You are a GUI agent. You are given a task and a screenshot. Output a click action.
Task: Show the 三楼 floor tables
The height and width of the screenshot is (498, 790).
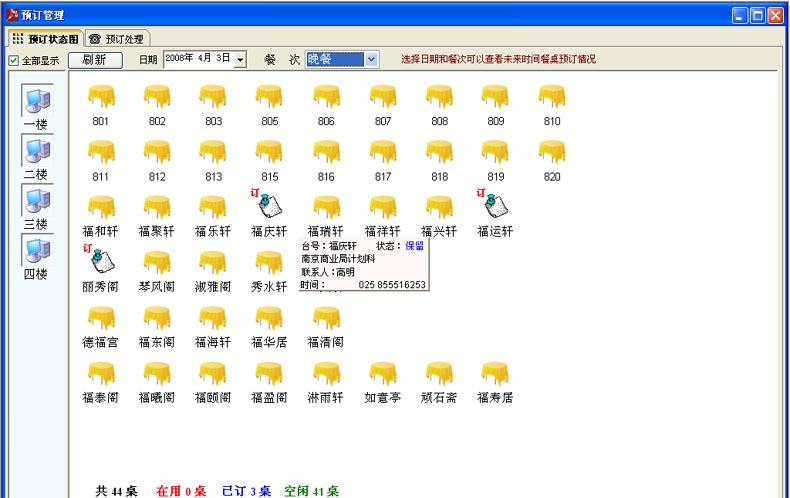pyautogui.click(x=36, y=202)
